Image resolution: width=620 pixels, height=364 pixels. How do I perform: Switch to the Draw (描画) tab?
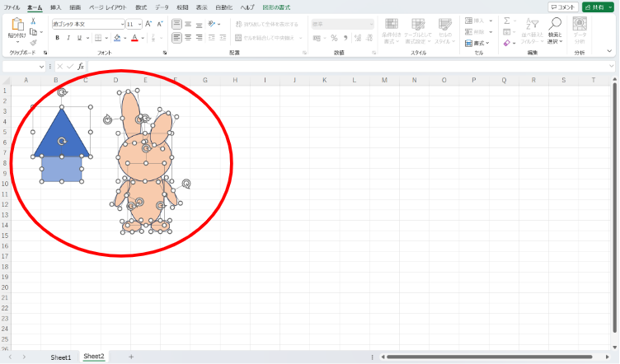75,7
